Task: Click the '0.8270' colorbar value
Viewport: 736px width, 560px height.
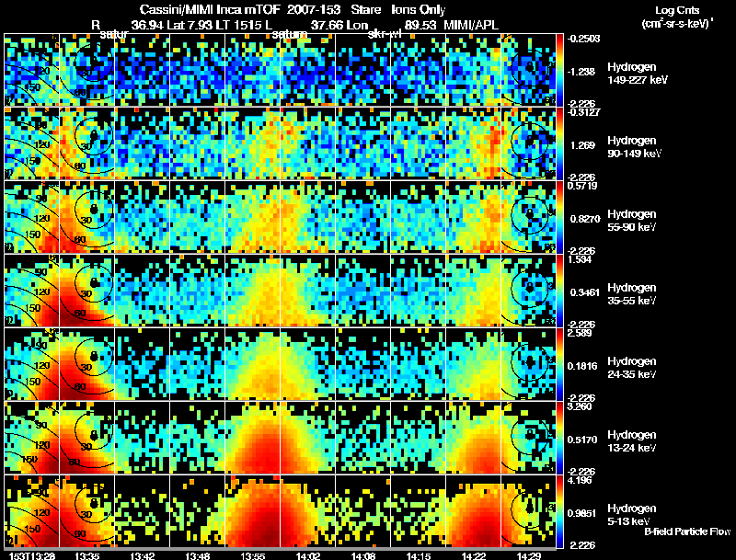Action: click(x=585, y=219)
